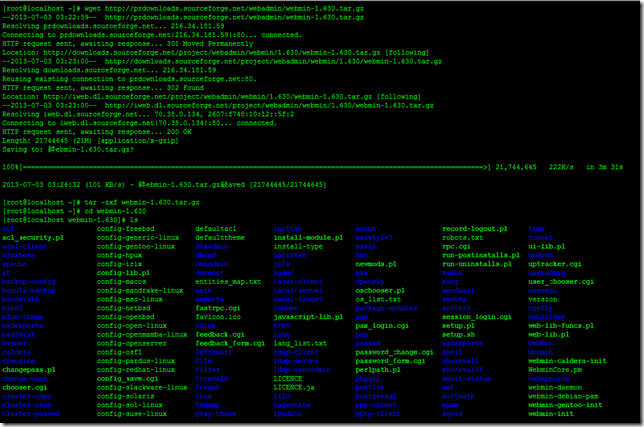Viewport: 644px width, 427px height.
Task: Click the smart-status directory name
Action: pyautogui.click(x=467, y=379)
